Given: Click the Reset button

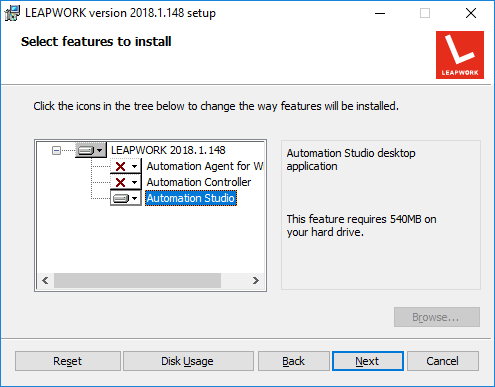Looking at the screenshot, I should pyautogui.click(x=68, y=361).
